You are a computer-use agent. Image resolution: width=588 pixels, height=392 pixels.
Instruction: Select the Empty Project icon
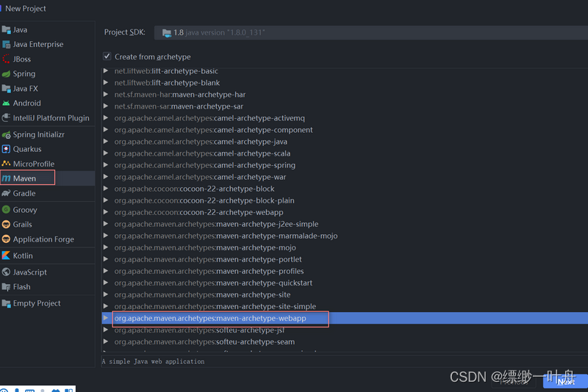pyautogui.click(x=6, y=303)
